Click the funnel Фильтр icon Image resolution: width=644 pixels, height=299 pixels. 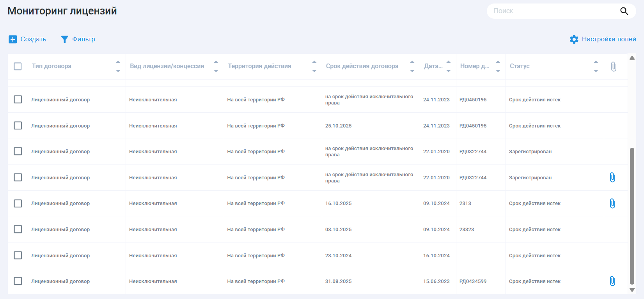point(65,39)
